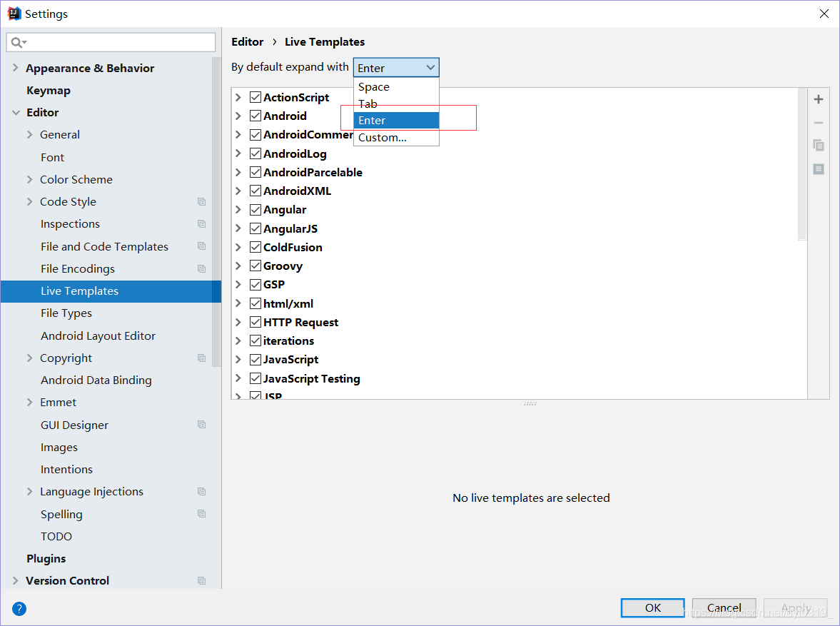Viewport: 840px width, 626px height.
Task: Choose Enter in the expand-with list
Action: point(396,121)
